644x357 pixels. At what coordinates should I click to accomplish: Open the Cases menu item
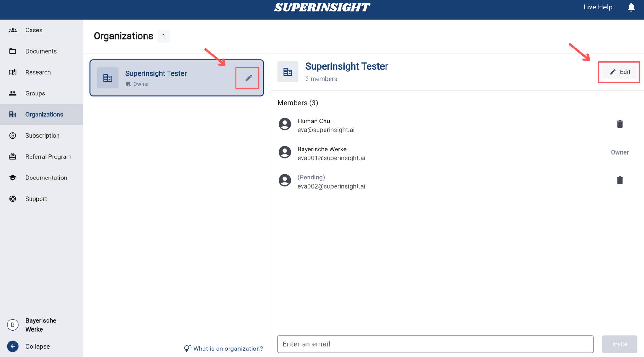tap(42, 30)
